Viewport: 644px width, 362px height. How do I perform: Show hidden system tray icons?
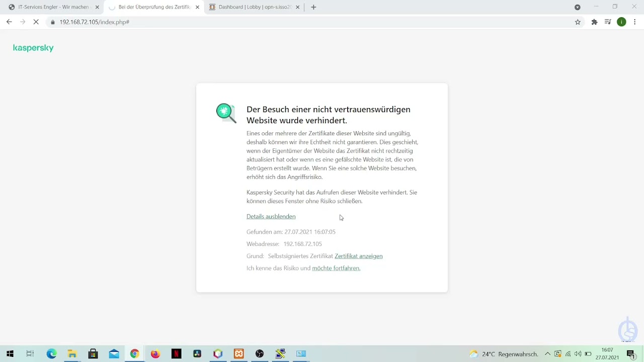coord(547,354)
